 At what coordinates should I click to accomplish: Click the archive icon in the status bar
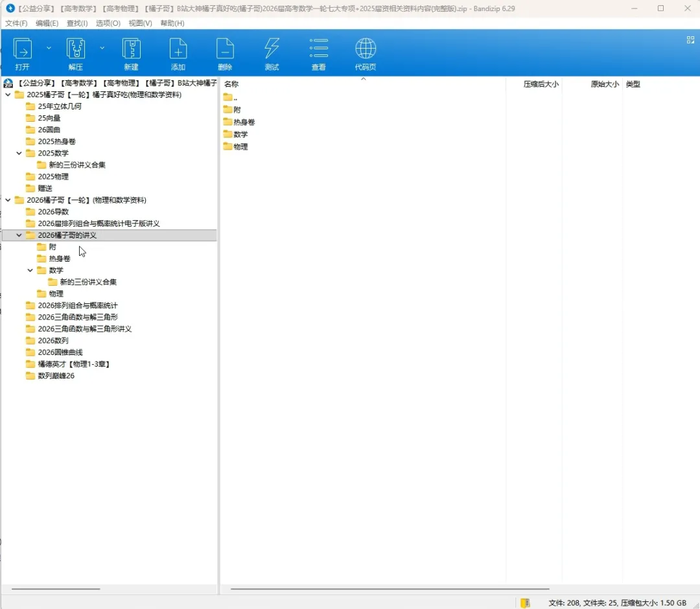(526, 603)
